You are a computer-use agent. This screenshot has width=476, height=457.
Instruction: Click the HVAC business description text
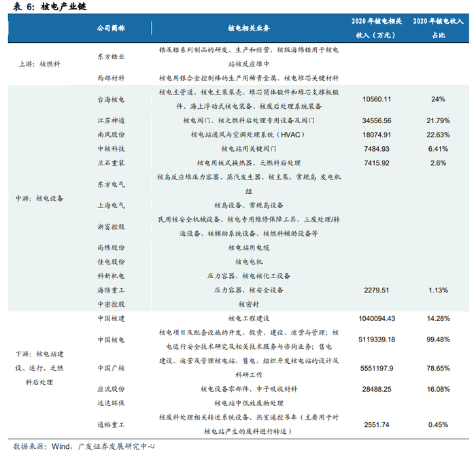coord(248,135)
